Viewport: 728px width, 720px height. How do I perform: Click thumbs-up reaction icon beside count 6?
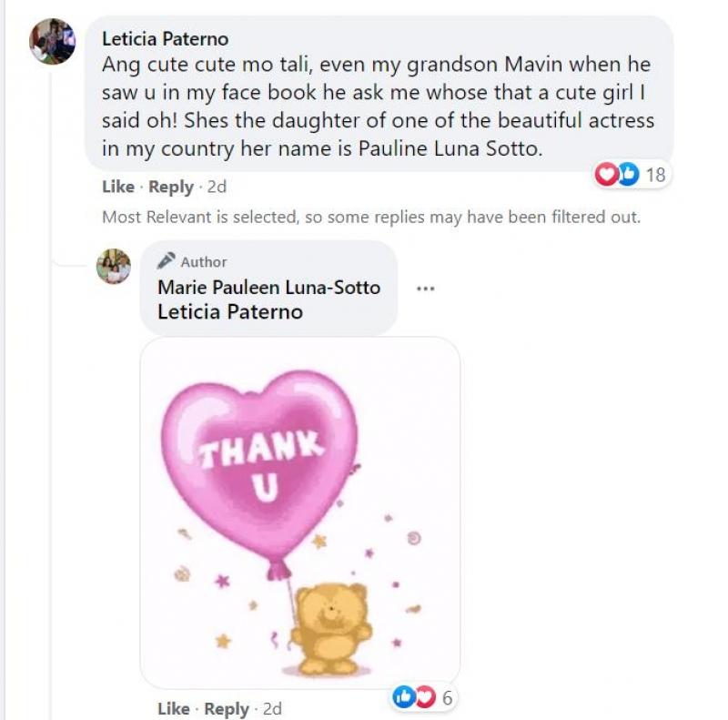click(402, 697)
